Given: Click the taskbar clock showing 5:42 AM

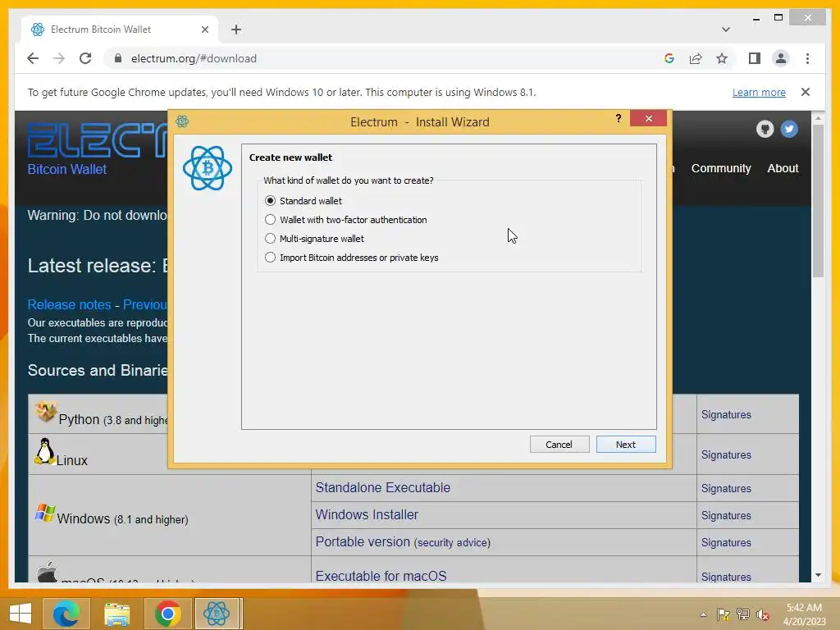Looking at the screenshot, I should click(804, 614).
